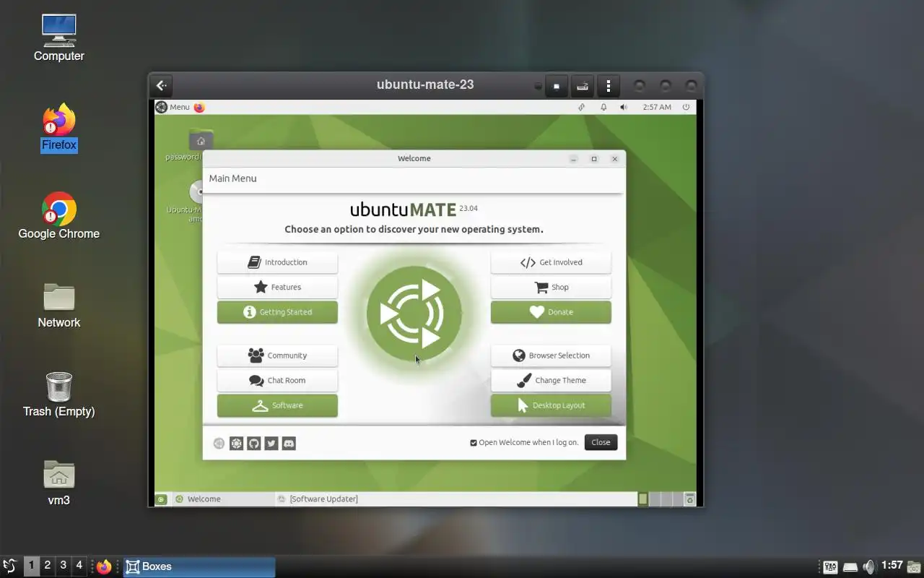Open the trash applet in guest bottom panel
The image size is (924, 578).
[x=689, y=499]
